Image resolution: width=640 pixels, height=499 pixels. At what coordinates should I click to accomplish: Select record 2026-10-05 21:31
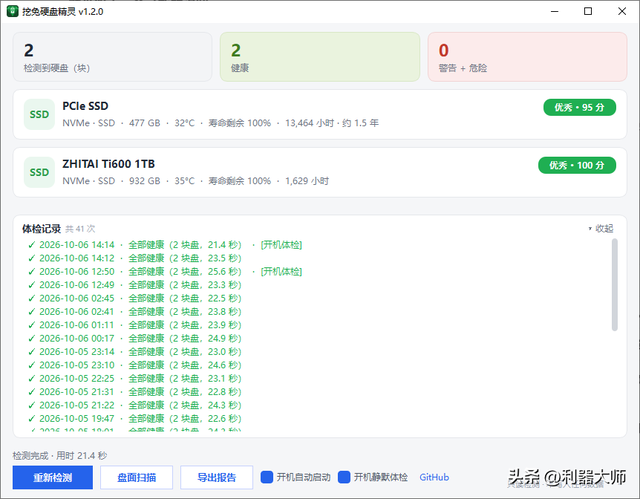click(135, 392)
